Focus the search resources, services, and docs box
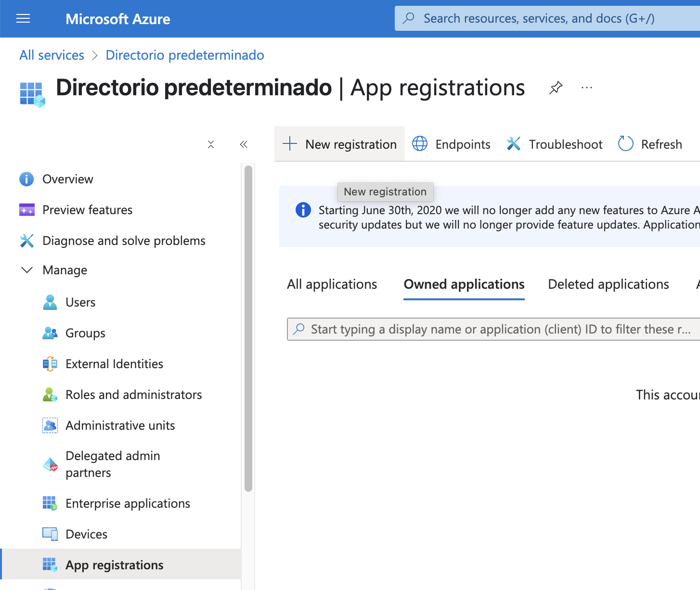Image resolution: width=700 pixels, height=590 pixels. click(547, 18)
